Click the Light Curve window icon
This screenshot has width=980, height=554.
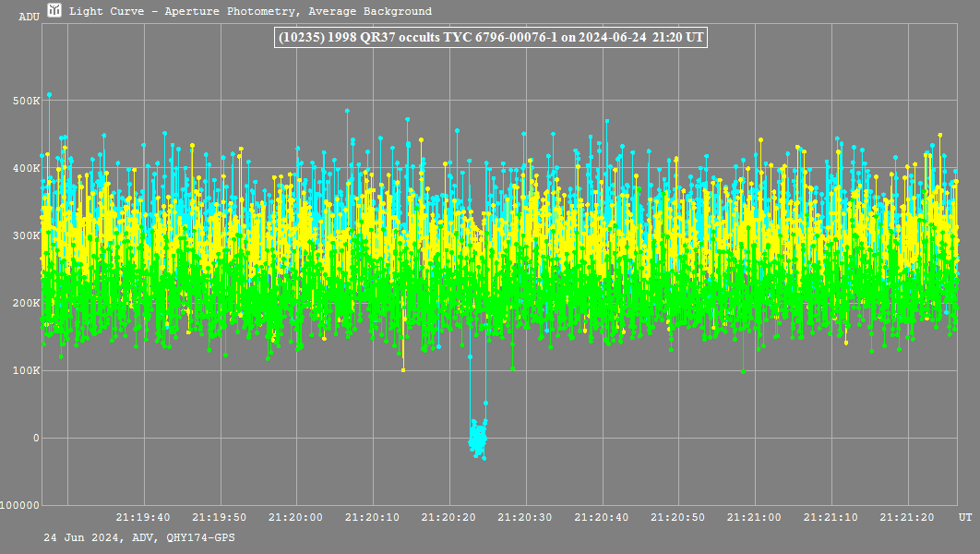[x=54, y=11]
